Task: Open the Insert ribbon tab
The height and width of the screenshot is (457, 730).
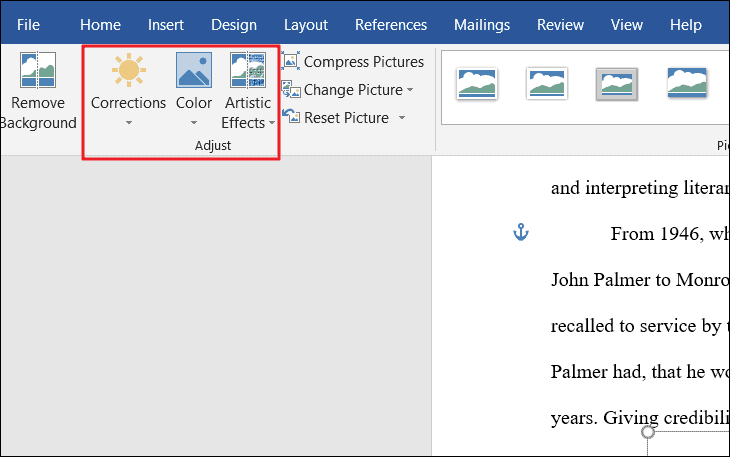Action: [165, 25]
